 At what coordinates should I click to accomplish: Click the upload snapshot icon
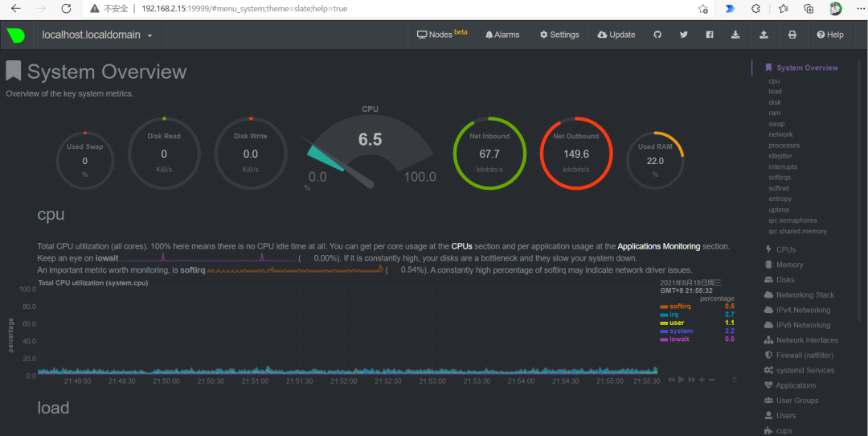pyautogui.click(x=764, y=35)
